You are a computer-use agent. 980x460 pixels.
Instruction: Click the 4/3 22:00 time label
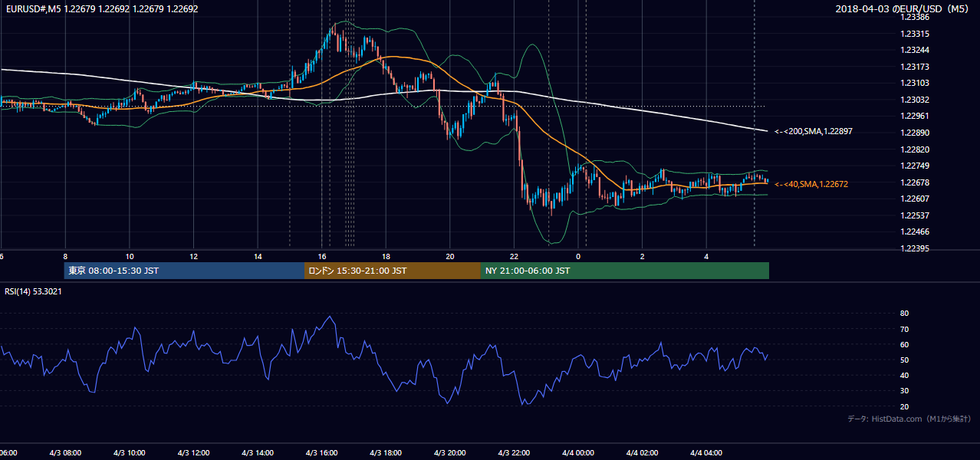514,452
